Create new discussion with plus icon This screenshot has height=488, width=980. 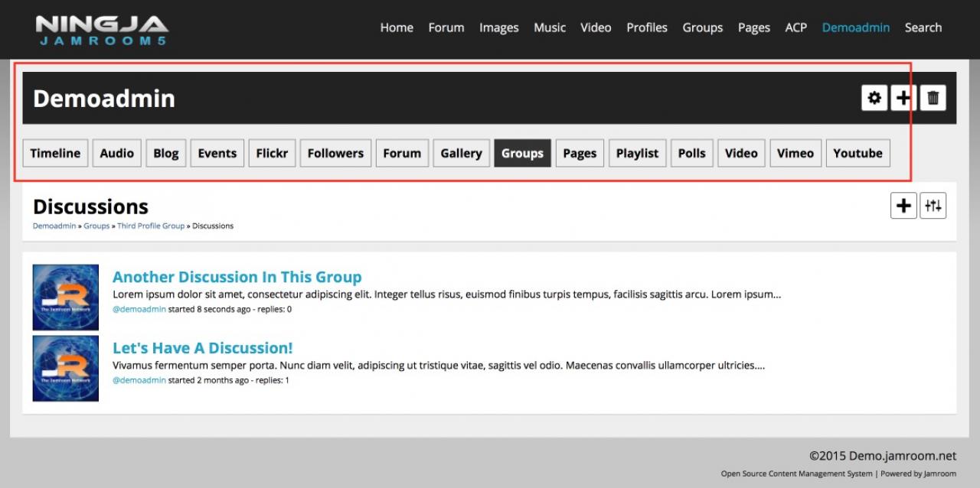click(903, 206)
